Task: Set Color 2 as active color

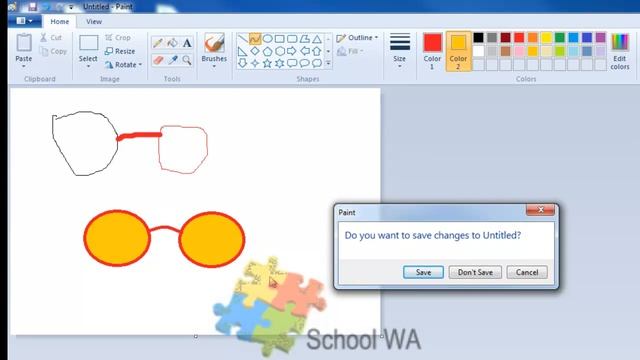Action: click(x=458, y=52)
